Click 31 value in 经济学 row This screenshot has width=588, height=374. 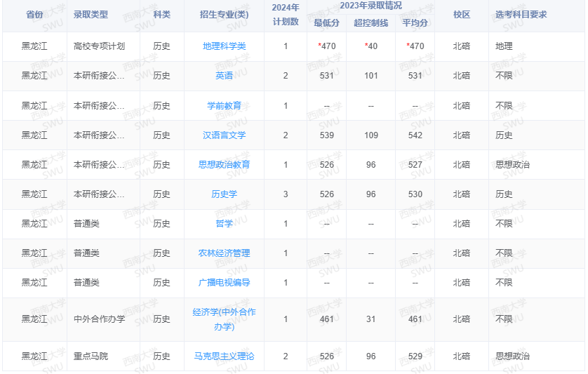coord(371,319)
